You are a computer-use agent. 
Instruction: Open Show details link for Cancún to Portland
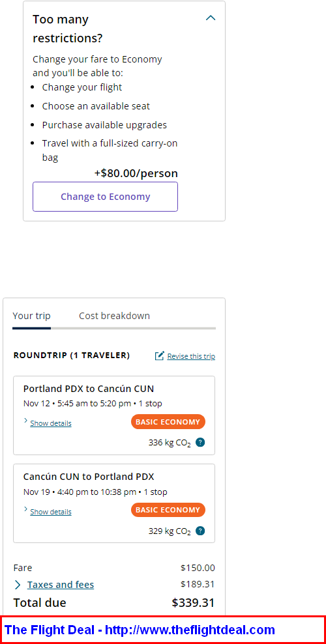[51, 512]
